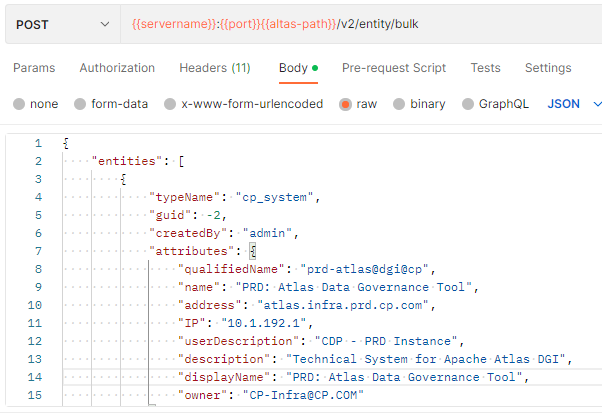
Task: Click line number 9 in the editor gutter
Action: (x=38, y=287)
